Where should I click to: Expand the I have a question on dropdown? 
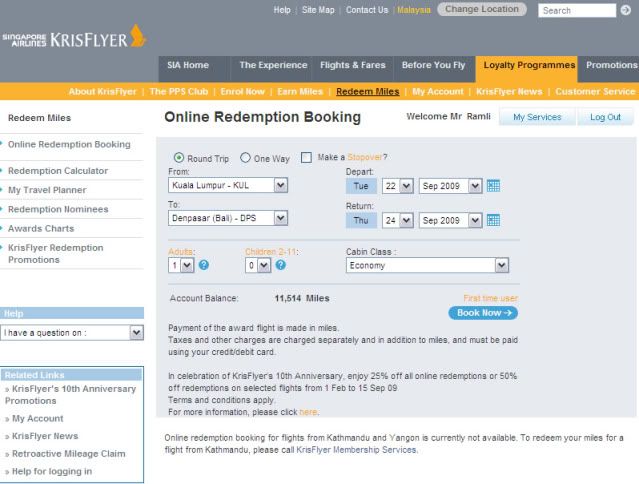pos(72,333)
